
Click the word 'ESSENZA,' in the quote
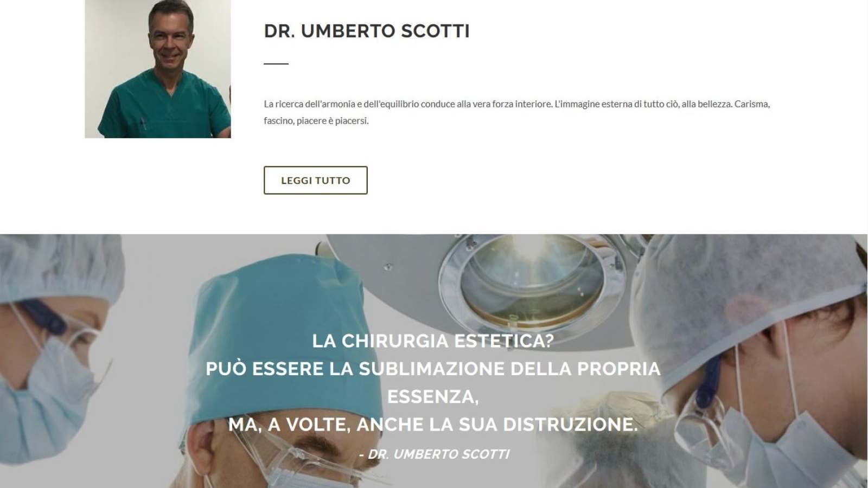(433, 397)
